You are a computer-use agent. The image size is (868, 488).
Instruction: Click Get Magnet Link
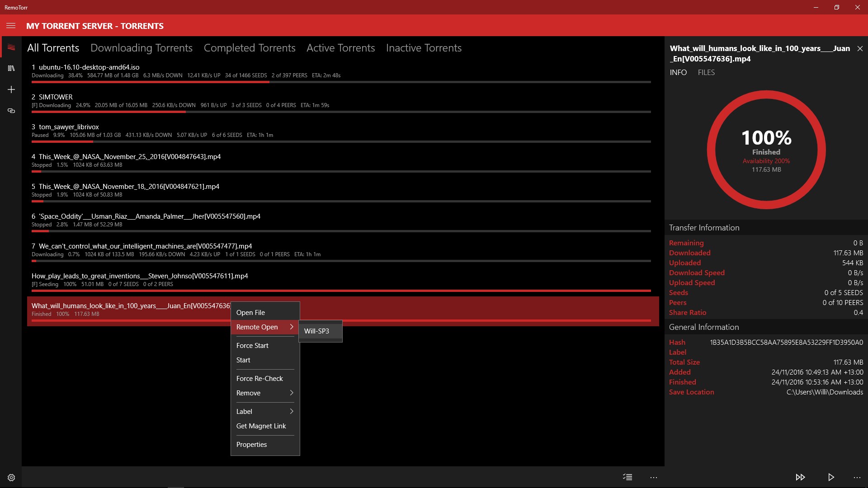(x=261, y=426)
